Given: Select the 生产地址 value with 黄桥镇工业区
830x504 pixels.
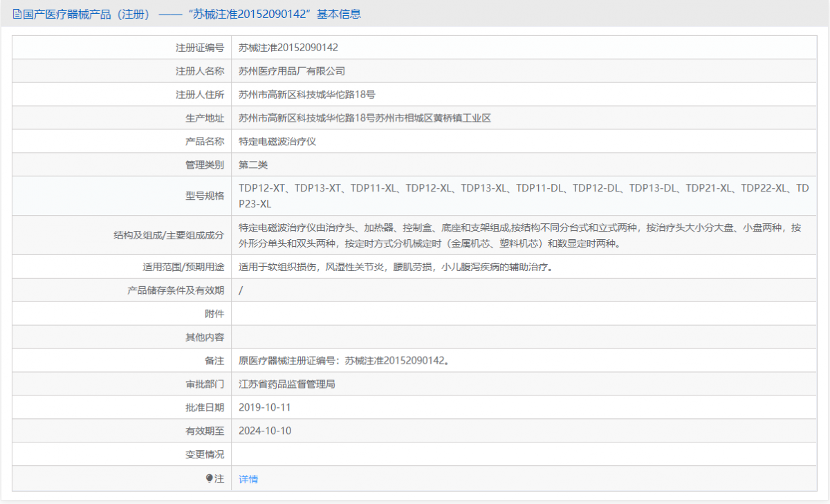Looking at the screenshot, I should [x=365, y=118].
